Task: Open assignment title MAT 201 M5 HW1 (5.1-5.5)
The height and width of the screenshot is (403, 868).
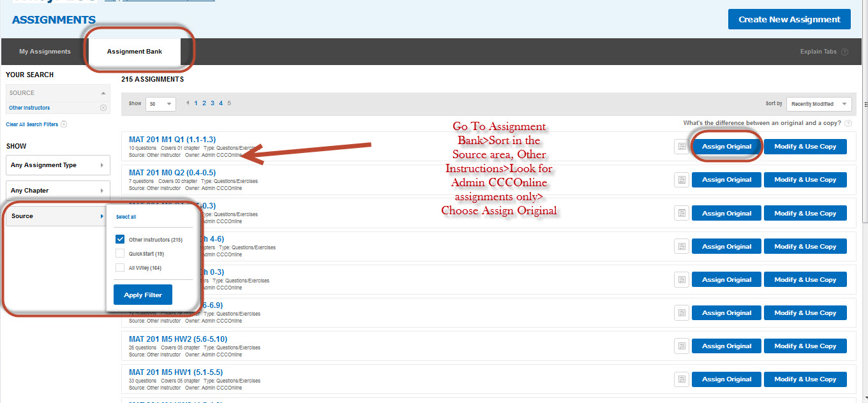Action: coord(176,372)
